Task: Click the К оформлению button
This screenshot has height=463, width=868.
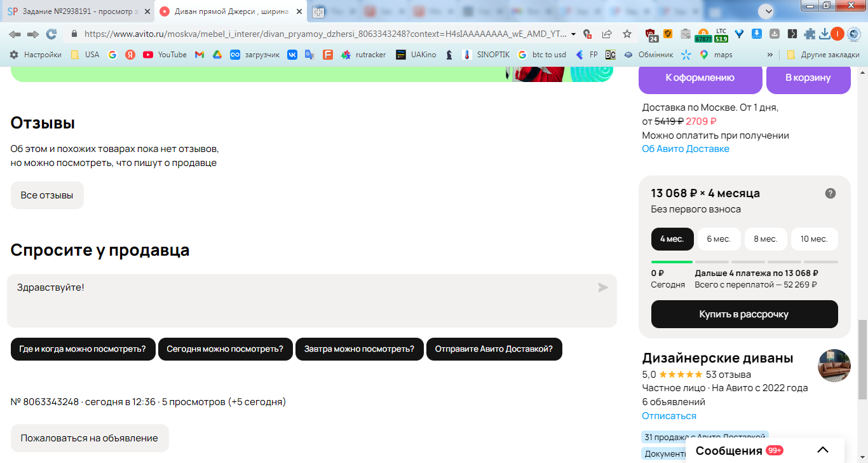Action: click(x=700, y=78)
